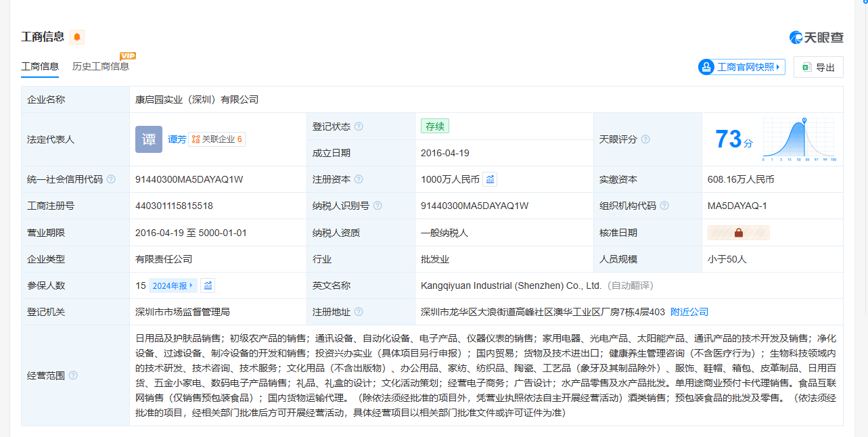868x437 pixels.
Task: Open 关联企业 6 related companies
Action: click(x=216, y=139)
